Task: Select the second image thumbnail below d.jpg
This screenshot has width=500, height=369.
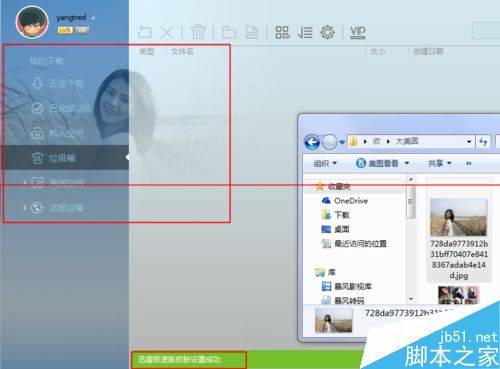Action: pyautogui.click(x=459, y=295)
